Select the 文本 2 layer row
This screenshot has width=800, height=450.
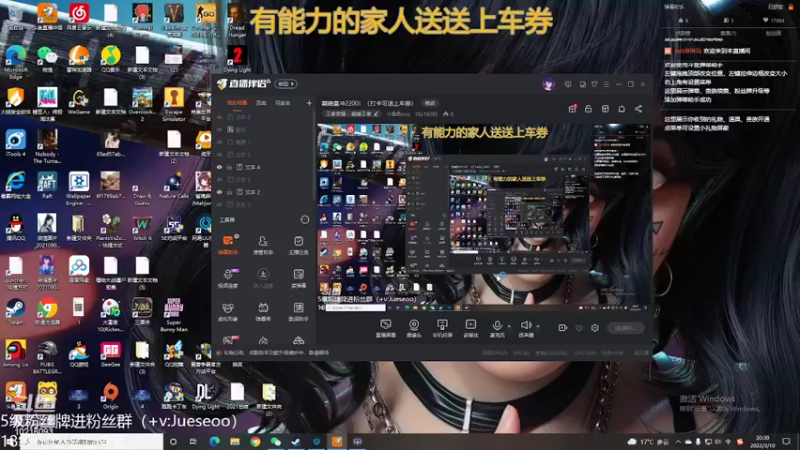coord(264,192)
